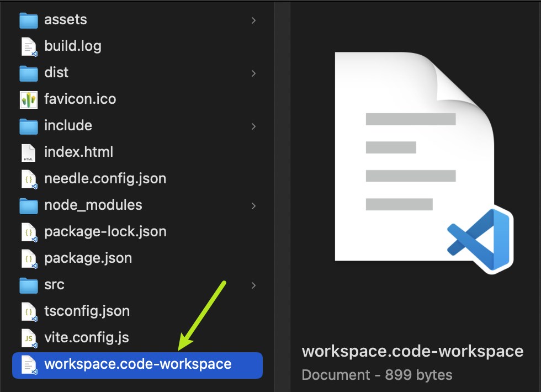Click the tsconfig.json file icon

[x=29, y=312]
